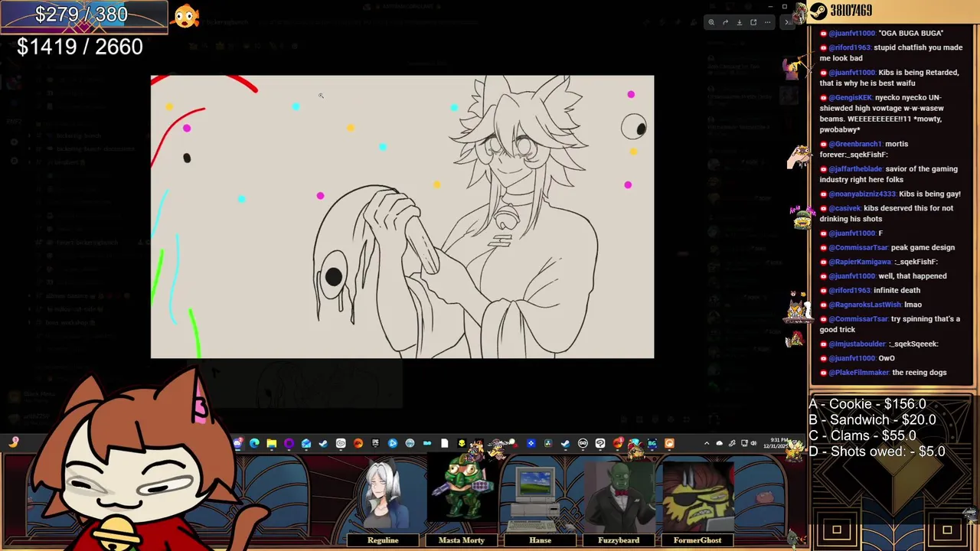Zoom the image in the Discord viewer

[711, 22]
